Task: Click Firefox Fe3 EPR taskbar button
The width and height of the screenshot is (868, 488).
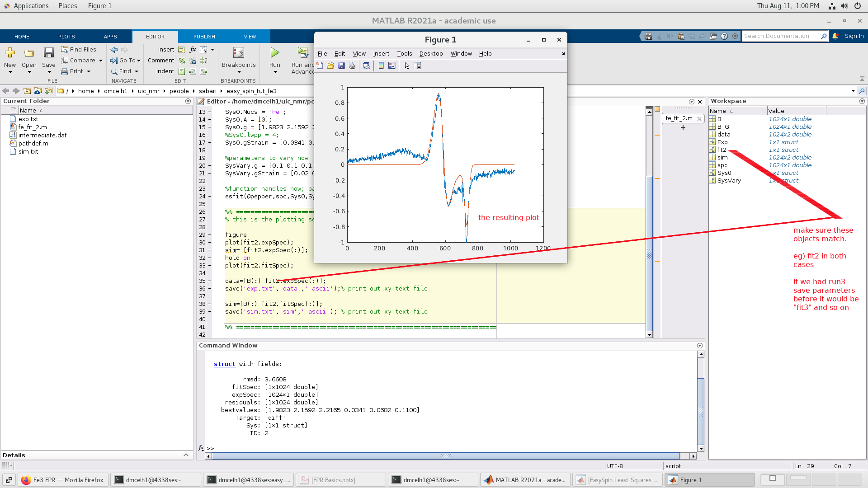Action: point(62,480)
